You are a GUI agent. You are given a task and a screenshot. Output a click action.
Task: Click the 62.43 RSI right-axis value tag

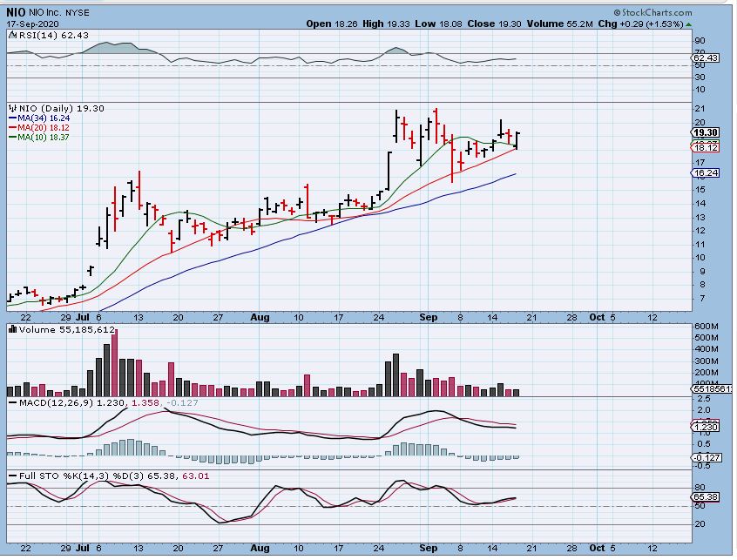pos(706,57)
